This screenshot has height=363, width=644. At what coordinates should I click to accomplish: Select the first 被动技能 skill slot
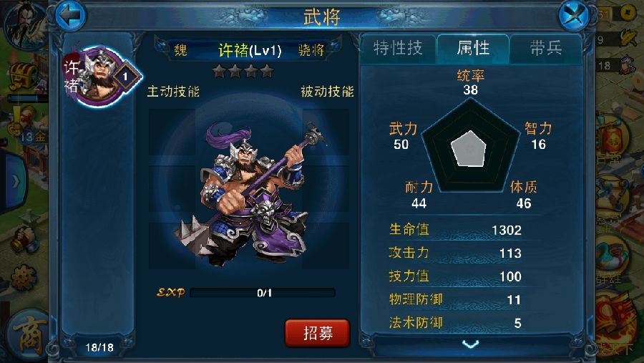click(x=326, y=132)
